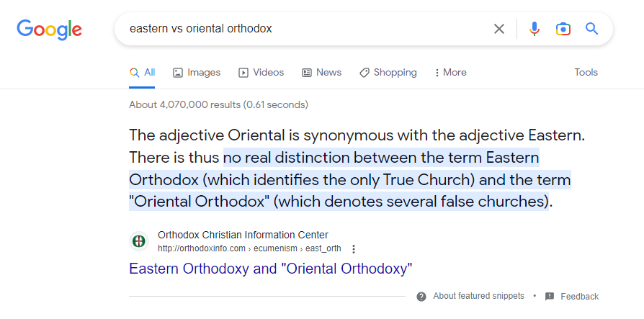Submit search with the magnifying glass icon

(x=591, y=29)
